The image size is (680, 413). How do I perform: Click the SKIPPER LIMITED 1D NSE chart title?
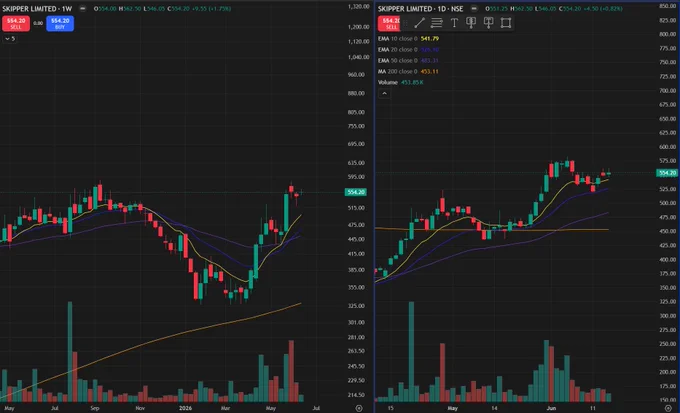pos(420,9)
